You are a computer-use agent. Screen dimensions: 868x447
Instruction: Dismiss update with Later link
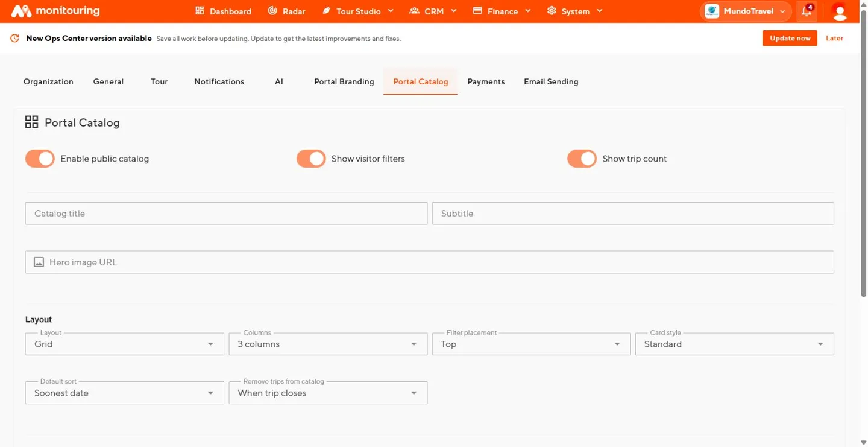point(834,38)
